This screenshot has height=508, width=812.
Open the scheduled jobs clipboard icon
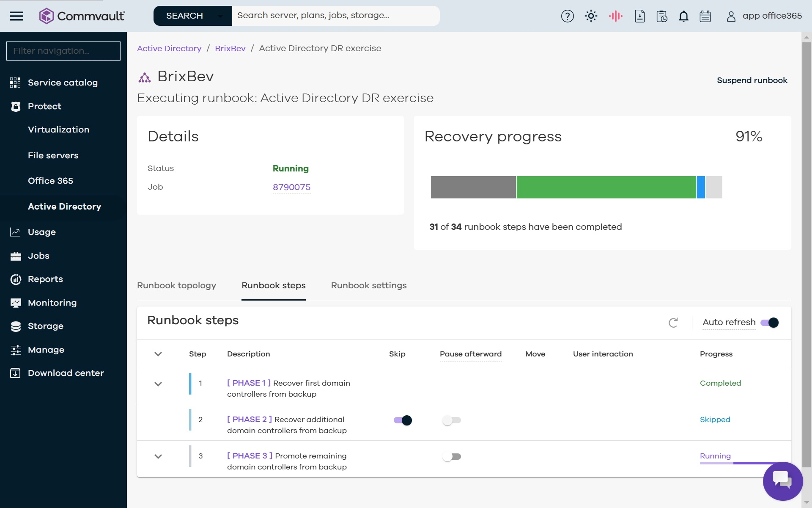(661, 16)
